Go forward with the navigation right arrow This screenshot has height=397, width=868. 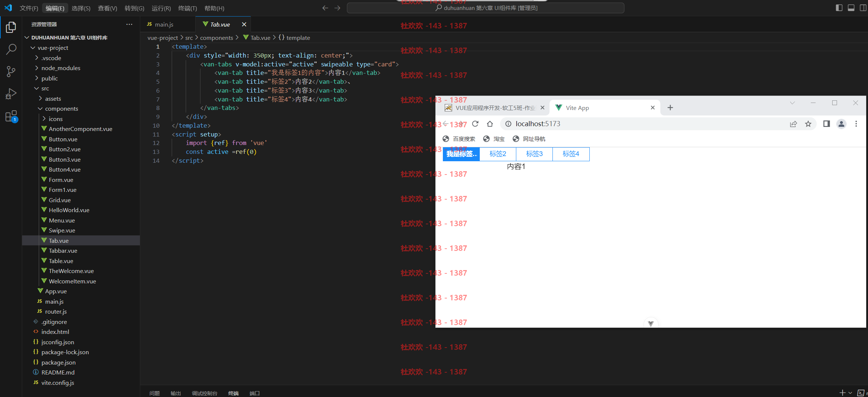click(x=337, y=8)
